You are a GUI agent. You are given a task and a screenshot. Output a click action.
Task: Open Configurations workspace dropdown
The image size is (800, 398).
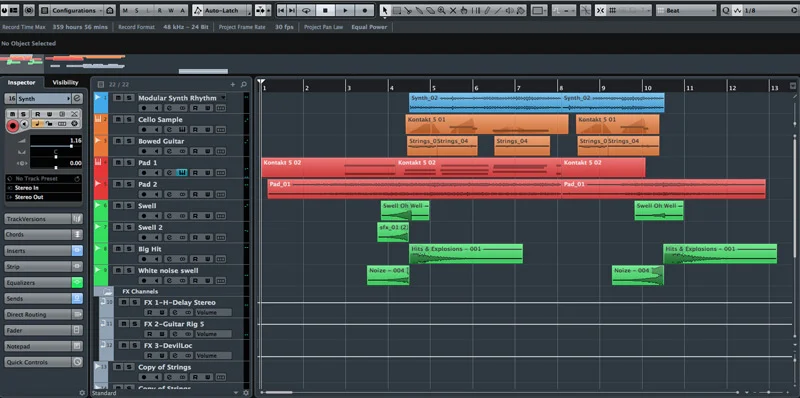coord(78,10)
